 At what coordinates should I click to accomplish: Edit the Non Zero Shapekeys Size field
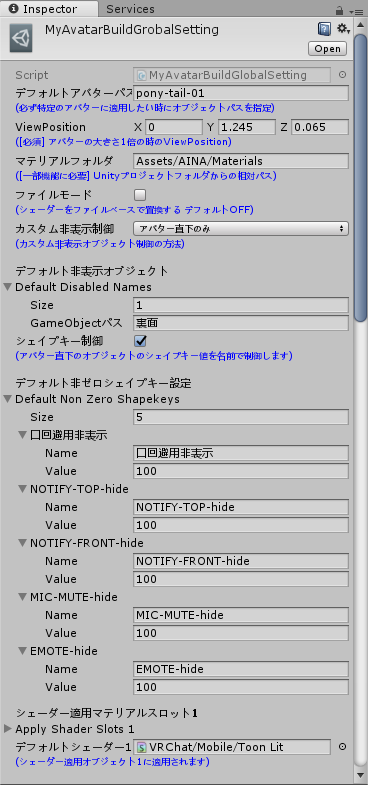(241, 417)
